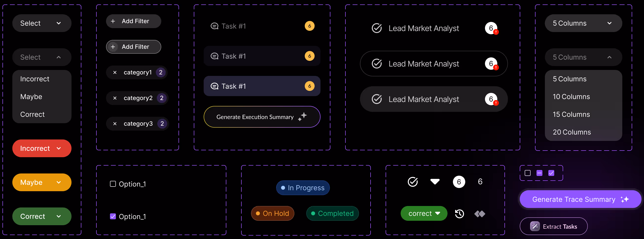Collapse the open 5 Columns dropdown with up chevron
Viewport: 644px width, 239px height.
tap(584, 57)
